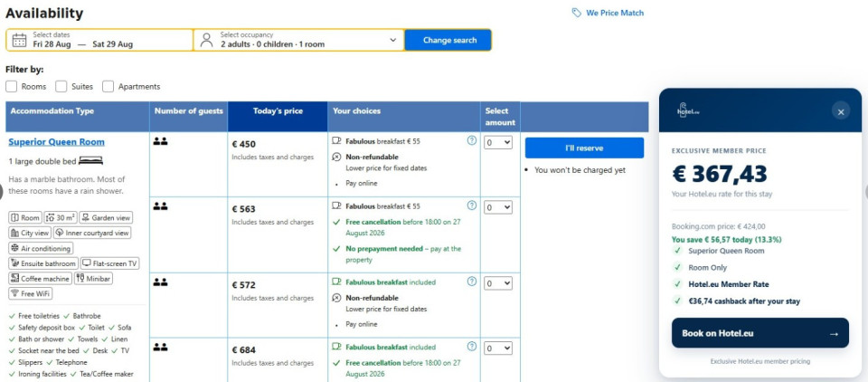Viewport: 868px width, 382px height.
Task: Expand the occupancy dropdown chevron
Action: [393, 40]
